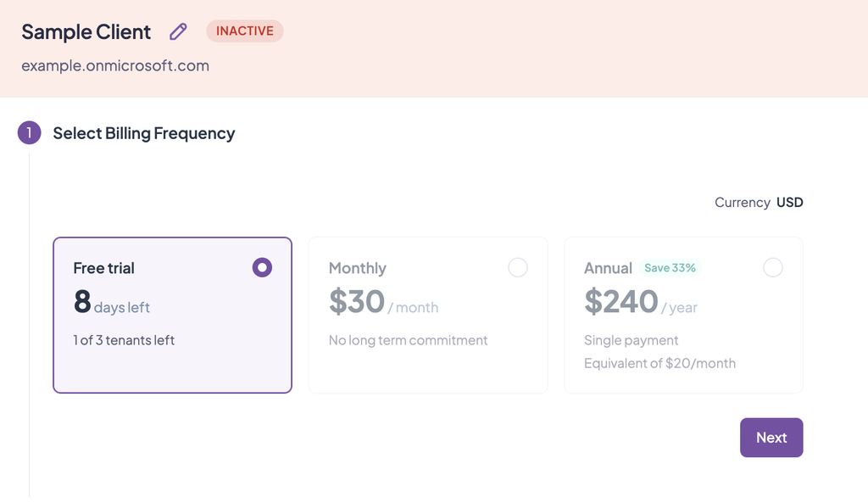Image resolution: width=868 pixels, height=503 pixels.
Task: Select the Annual radio button
Action: 773,267
